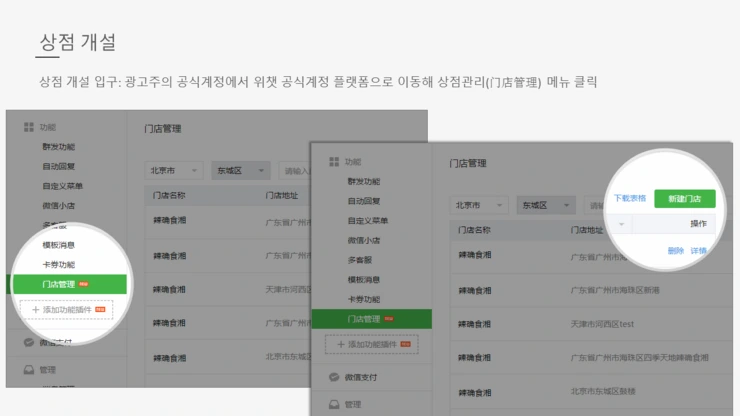Open 门店管理 in front window sidebar
Screen dimensions: 740x416
[x=371, y=319]
